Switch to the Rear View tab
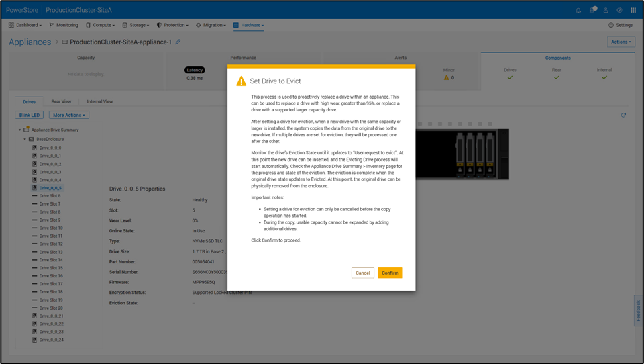 click(61, 101)
